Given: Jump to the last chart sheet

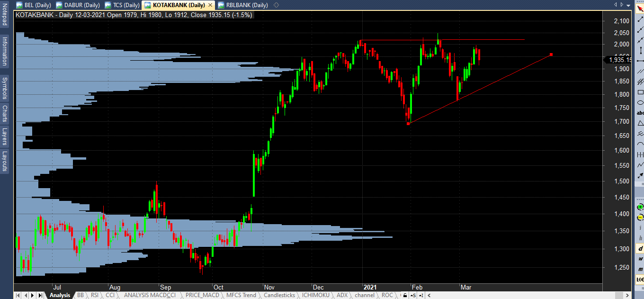Looking at the screenshot, I should tap(40, 295).
